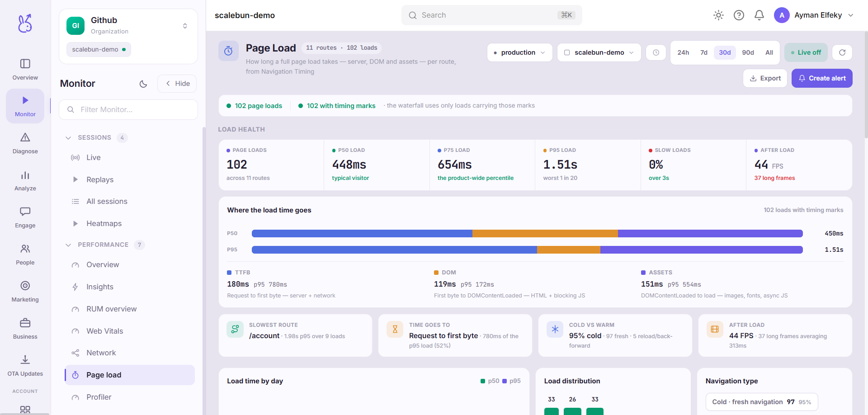Open Insights in the Monitor menu

130,287
